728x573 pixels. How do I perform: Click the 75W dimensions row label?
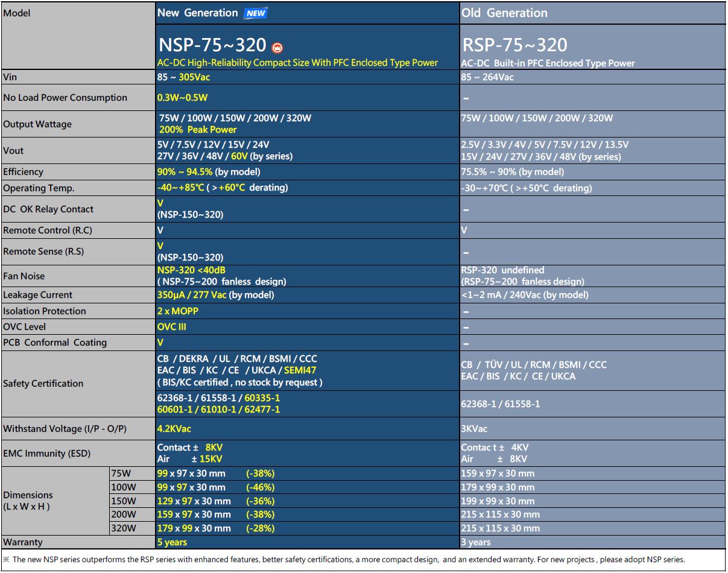coord(121,473)
